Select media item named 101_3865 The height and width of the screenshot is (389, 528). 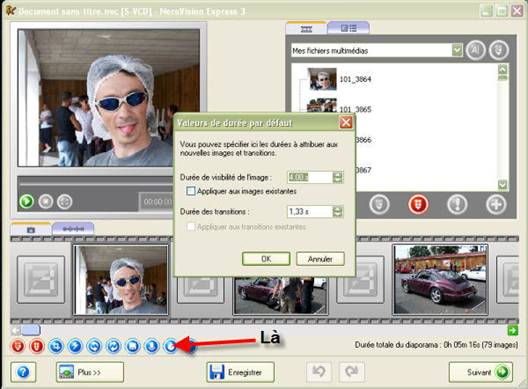coord(355,109)
